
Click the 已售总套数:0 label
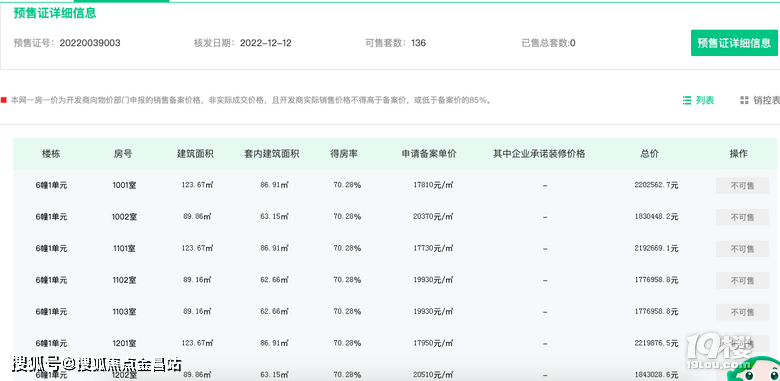tap(548, 43)
